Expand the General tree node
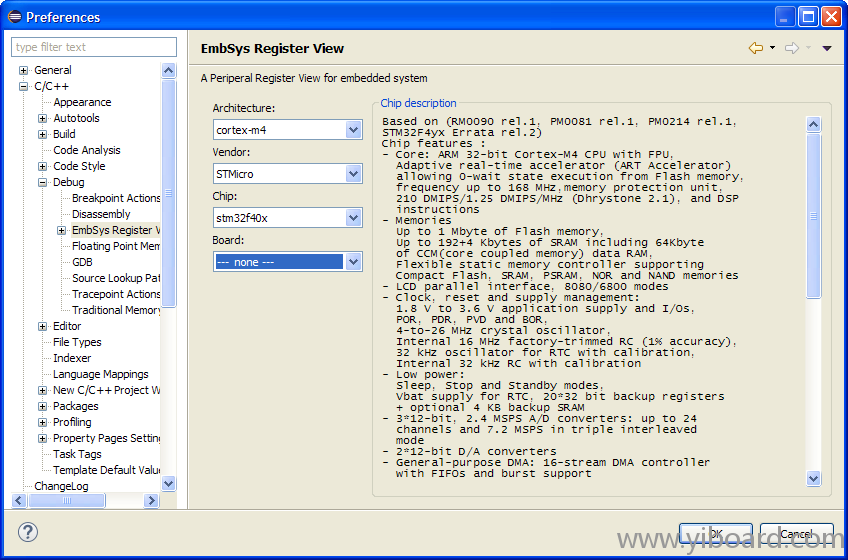Screen dimensions: 848x560 pyautogui.click(x=23, y=71)
